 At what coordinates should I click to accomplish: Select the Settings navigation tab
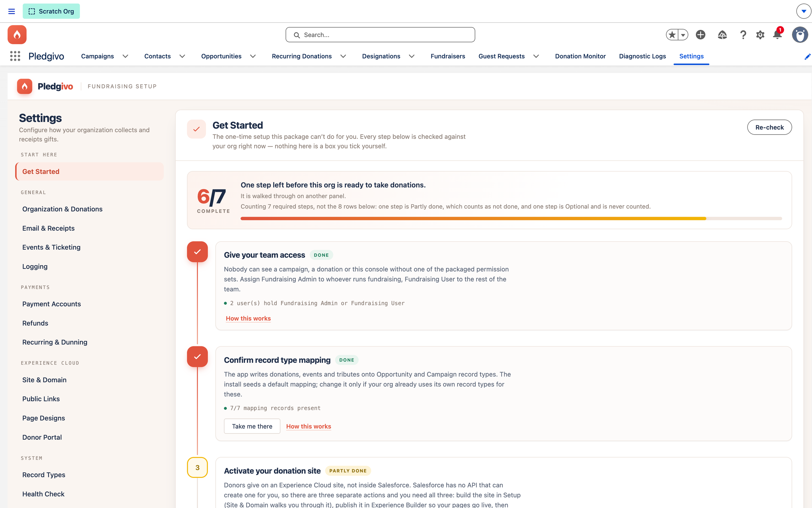click(692, 56)
